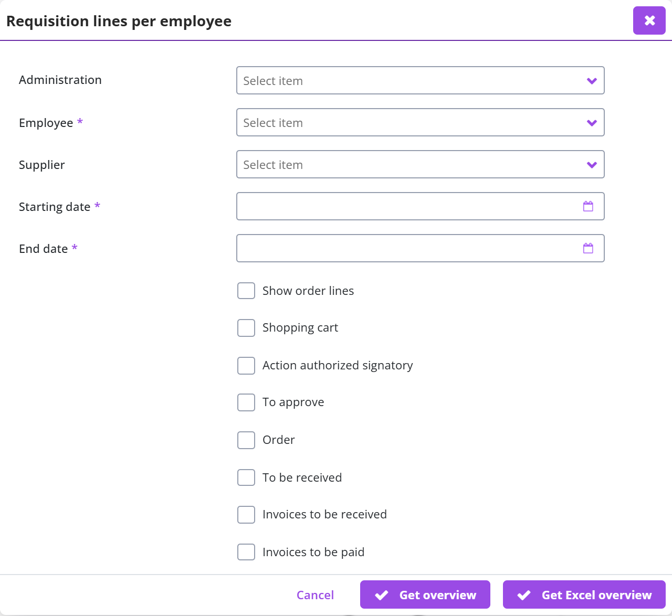Click the Requisition lines per employee title
Image resolution: width=672 pixels, height=616 pixels.
click(119, 22)
